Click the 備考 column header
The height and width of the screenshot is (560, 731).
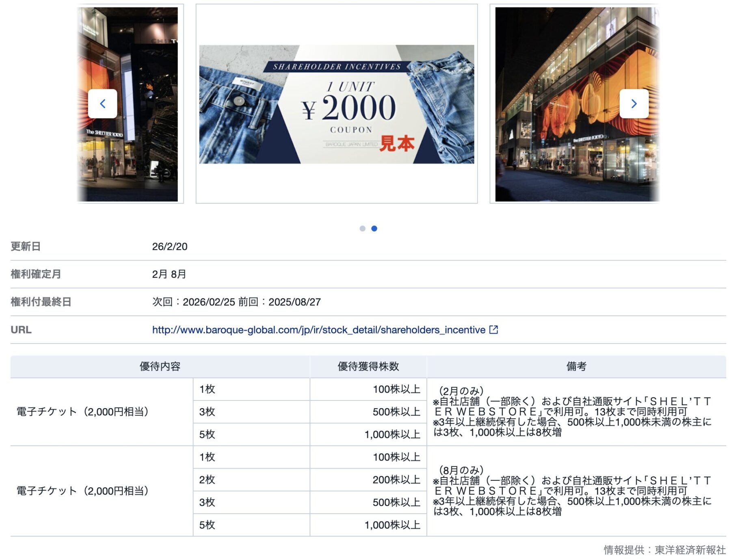(576, 366)
